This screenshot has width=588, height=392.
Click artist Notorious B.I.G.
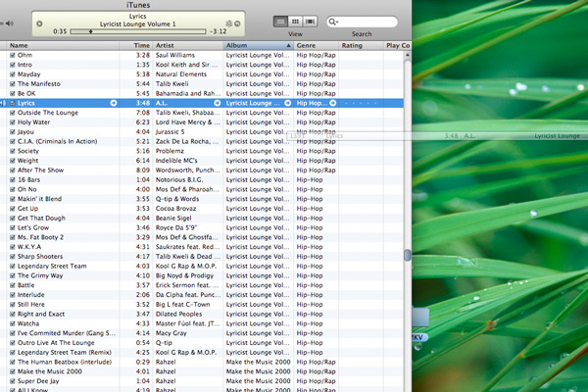pyautogui.click(x=179, y=179)
